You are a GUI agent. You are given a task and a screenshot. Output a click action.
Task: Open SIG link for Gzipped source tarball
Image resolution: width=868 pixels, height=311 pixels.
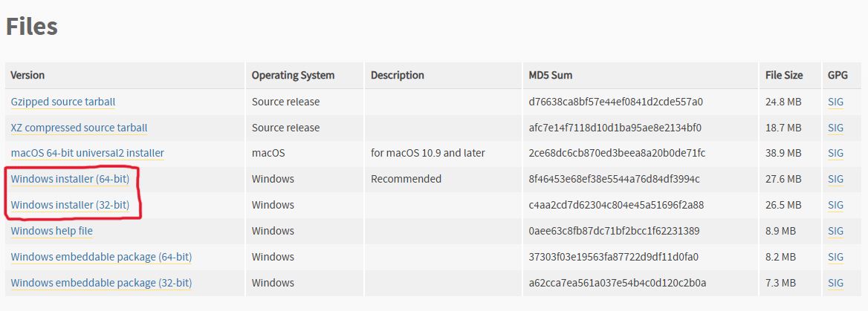pyautogui.click(x=835, y=102)
